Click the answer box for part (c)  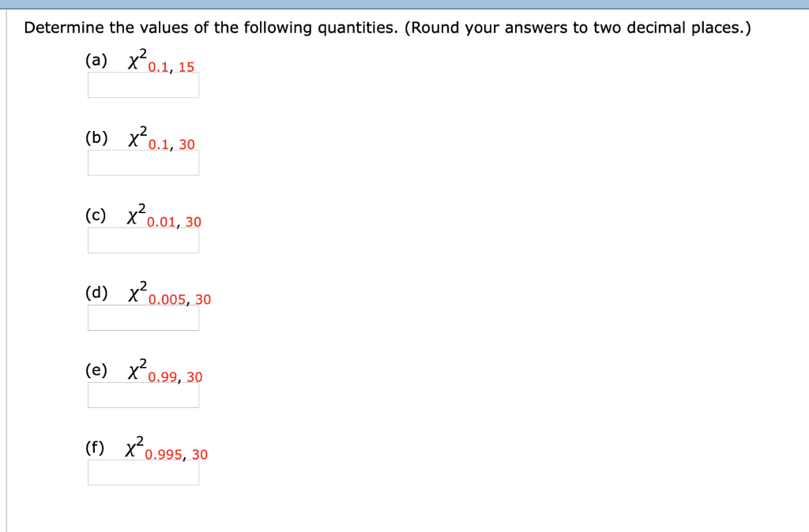coord(143,241)
